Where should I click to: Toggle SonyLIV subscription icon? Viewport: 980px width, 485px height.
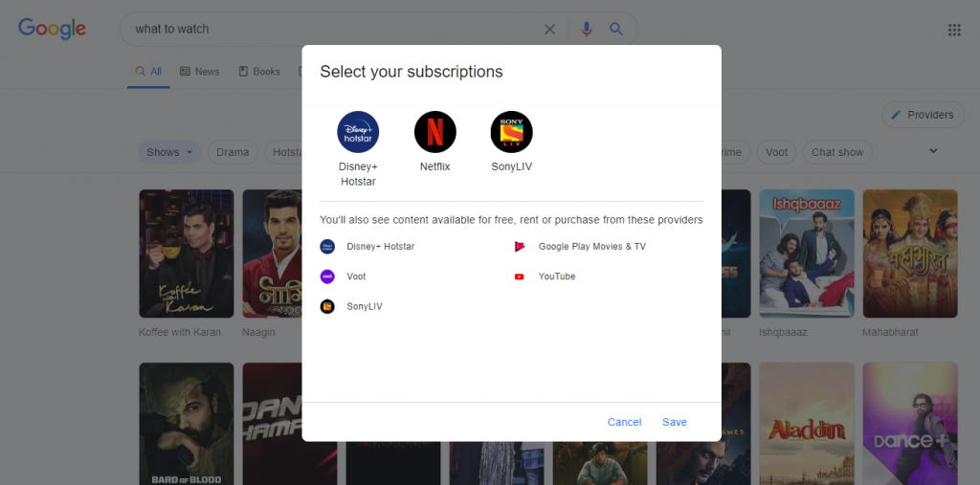pos(511,132)
